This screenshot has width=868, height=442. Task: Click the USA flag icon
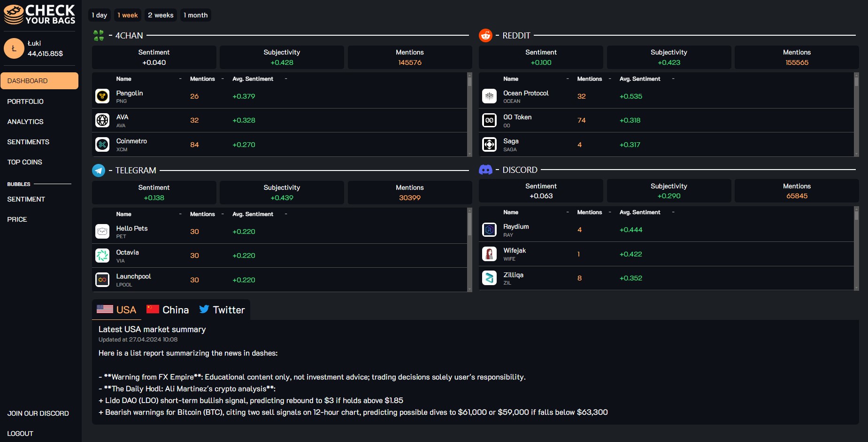click(x=105, y=309)
